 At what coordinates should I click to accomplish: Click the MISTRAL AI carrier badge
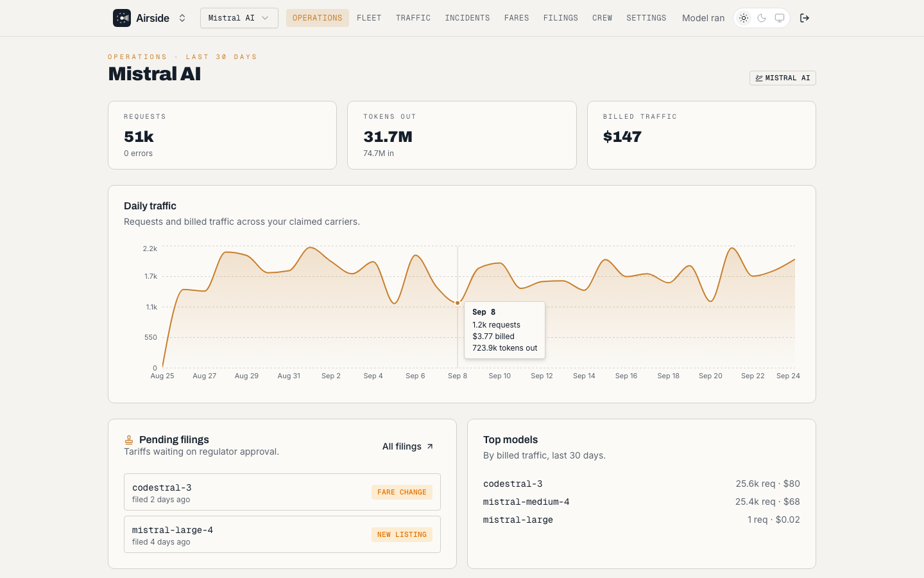coord(783,78)
